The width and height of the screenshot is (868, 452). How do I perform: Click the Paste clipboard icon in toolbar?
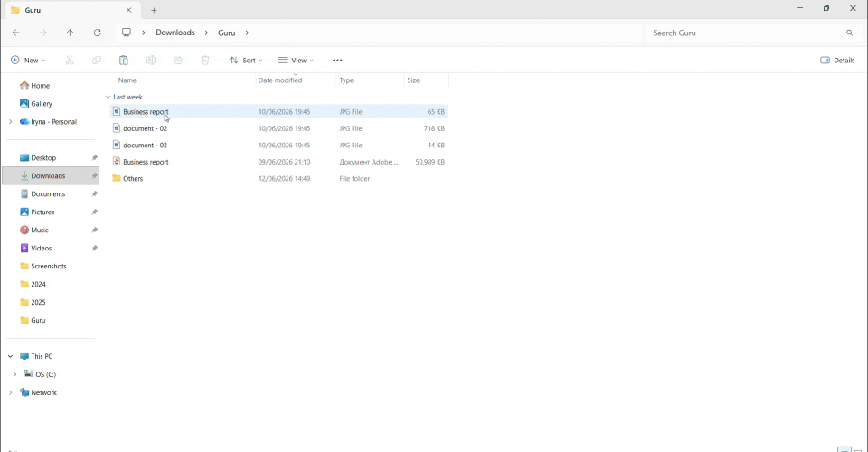pyautogui.click(x=124, y=61)
